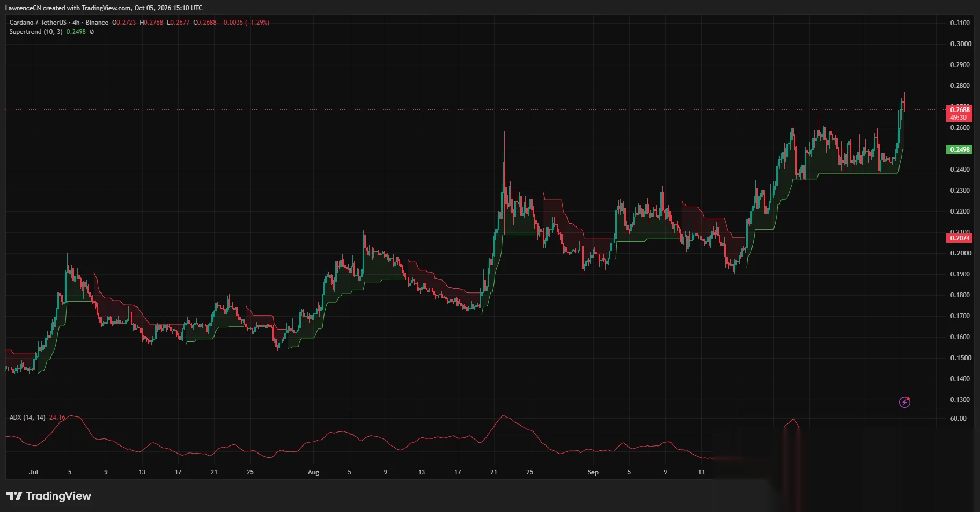Viewport: 980px width, 512px height.
Task: Click the LawrenceCN created with TradingView.com header
Action: point(104,8)
